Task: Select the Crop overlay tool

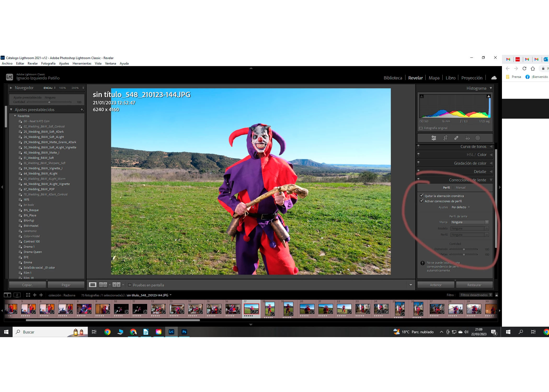Action: coord(445,138)
